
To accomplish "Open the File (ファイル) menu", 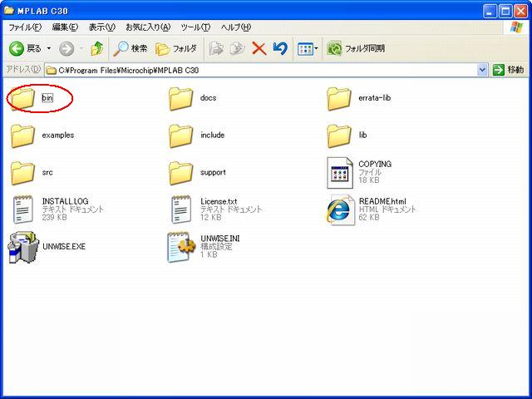I will tap(25, 27).
